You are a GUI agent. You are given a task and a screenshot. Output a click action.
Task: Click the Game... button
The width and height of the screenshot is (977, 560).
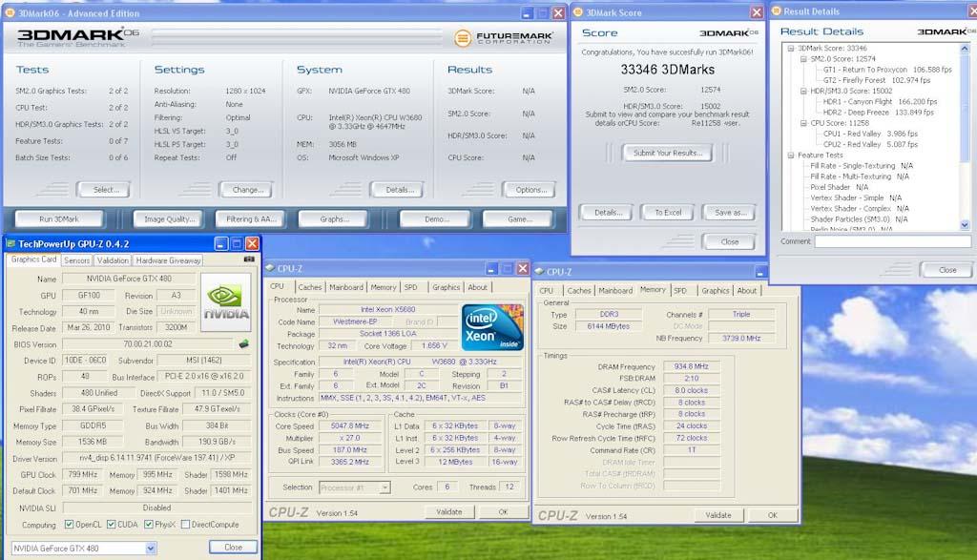click(x=518, y=218)
